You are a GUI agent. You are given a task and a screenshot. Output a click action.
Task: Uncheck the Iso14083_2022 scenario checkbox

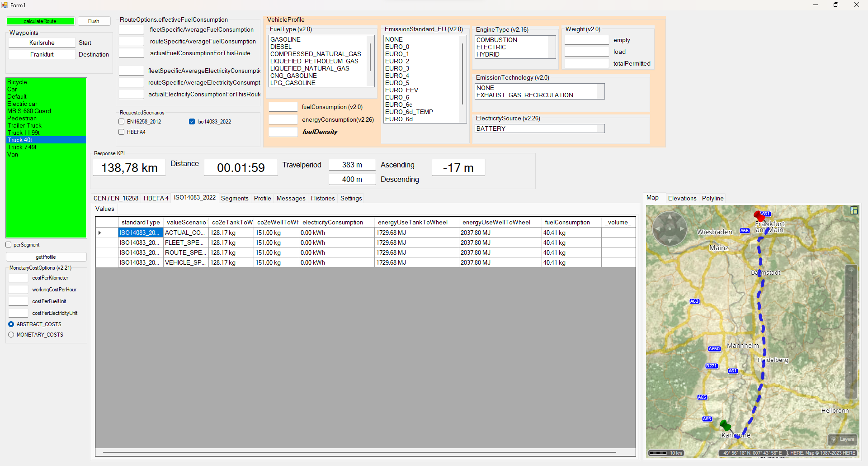(192, 122)
